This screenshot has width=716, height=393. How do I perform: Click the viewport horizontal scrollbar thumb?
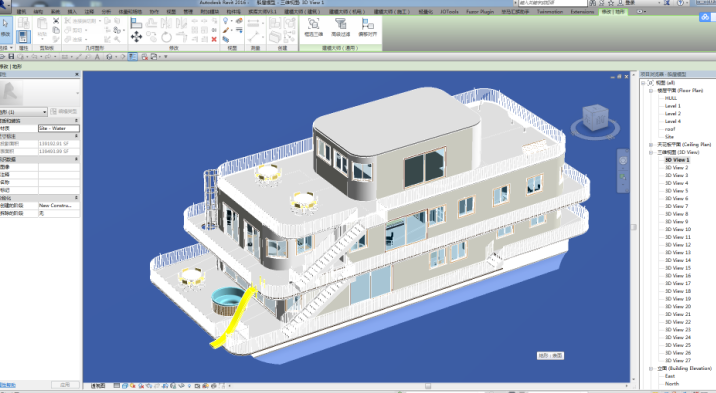(428, 386)
